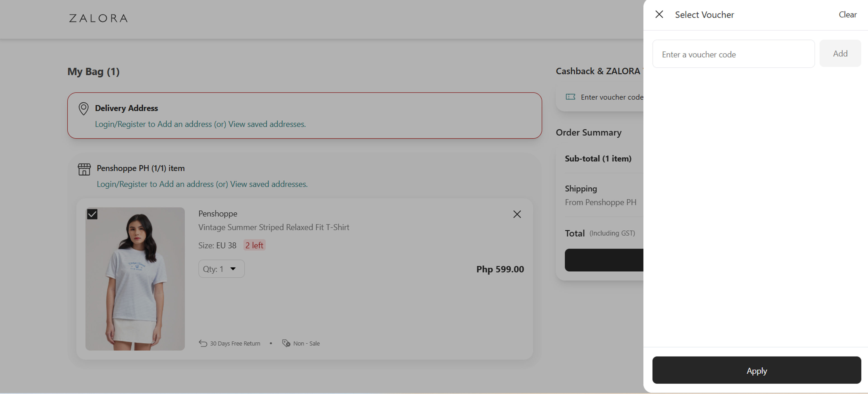Click the Php 599.00 price

pos(500,269)
